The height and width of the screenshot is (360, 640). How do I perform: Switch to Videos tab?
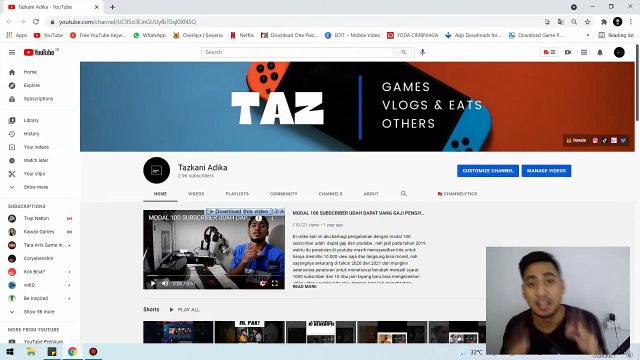[196, 194]
